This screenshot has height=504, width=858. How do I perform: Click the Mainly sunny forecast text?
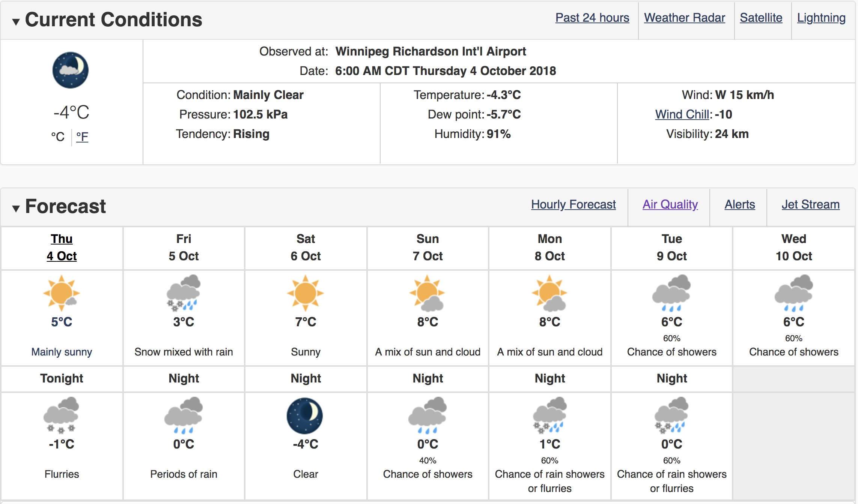tap(62, 352)
